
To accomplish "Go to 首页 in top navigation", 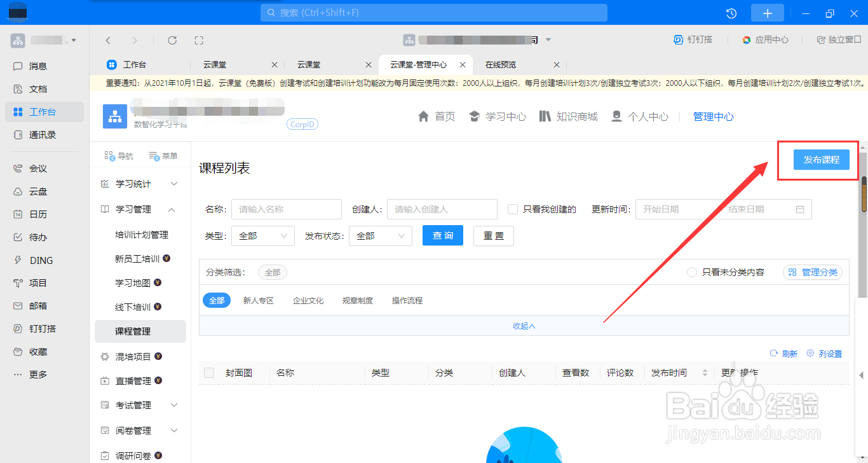I will [x=437, y=116].
